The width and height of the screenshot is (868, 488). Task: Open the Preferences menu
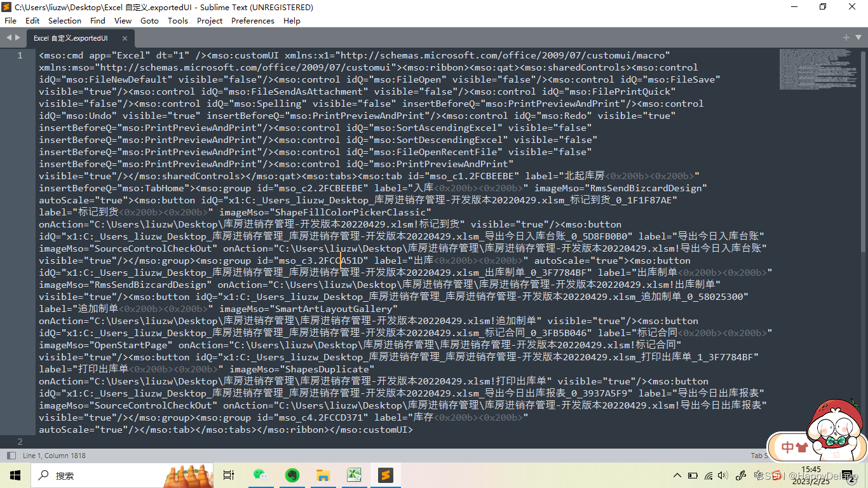(x=253, y=20)
